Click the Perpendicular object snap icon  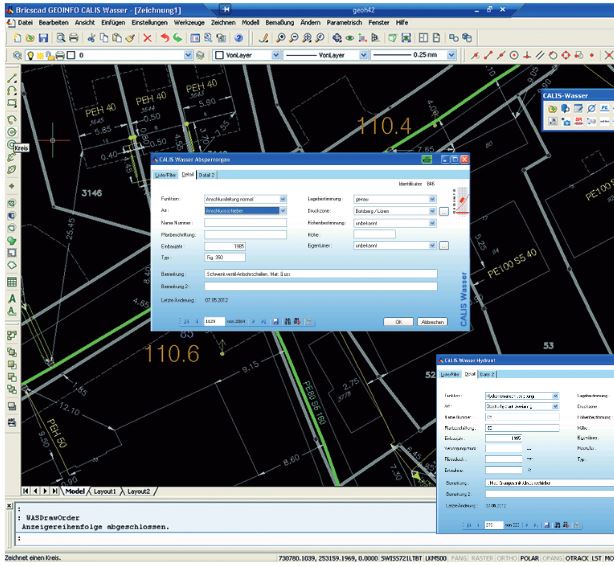527,55
